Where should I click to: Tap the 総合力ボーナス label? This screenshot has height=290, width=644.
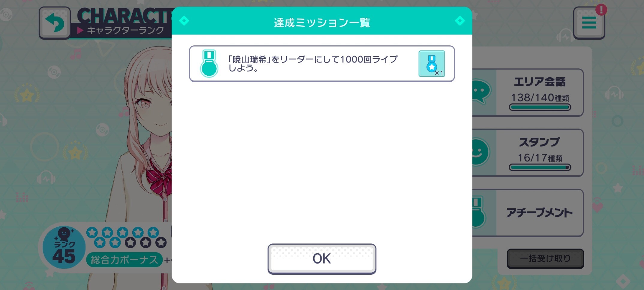pos(124,260)
